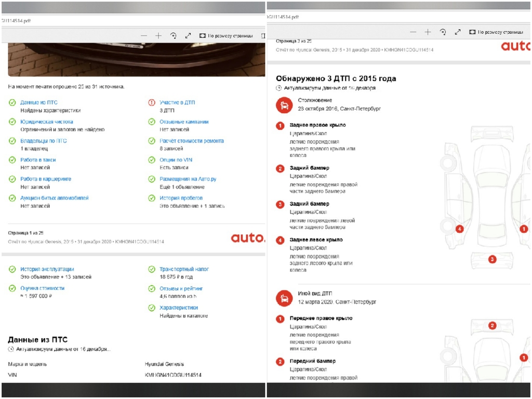Click the green check beside 'Транспортный налог'
The height and width of the screenshot is (399, 532).
click(152, 269)
